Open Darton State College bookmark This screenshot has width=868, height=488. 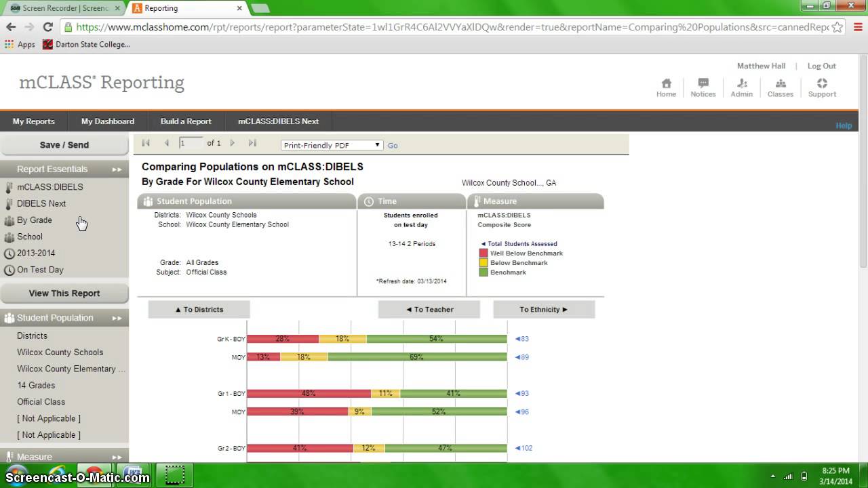[x=86, y=44]
